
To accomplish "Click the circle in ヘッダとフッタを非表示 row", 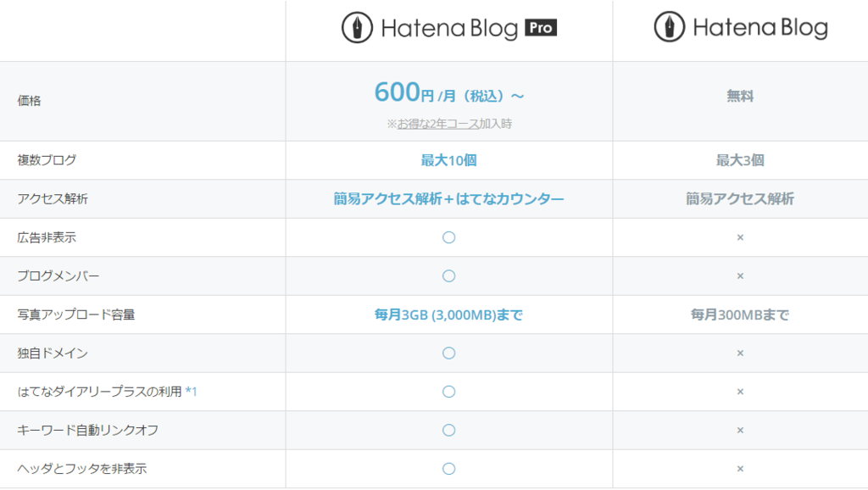I will pyautogui.click(x=449, y=469).
